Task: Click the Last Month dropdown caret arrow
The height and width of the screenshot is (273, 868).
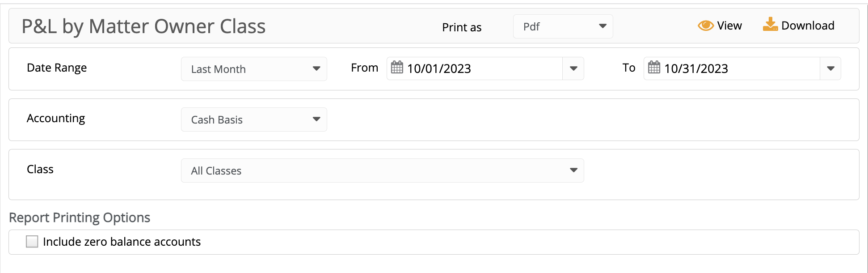Action: [x=316, y=69]
